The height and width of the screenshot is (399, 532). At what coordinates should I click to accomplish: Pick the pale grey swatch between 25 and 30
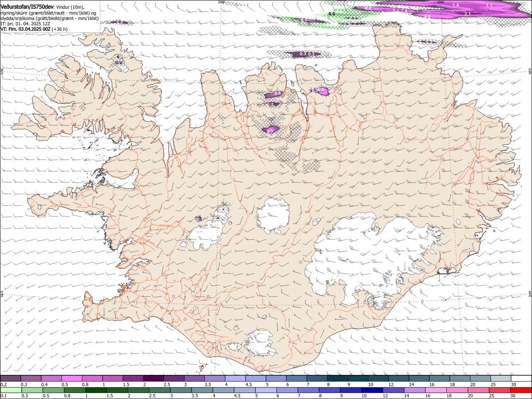click(x=501, y=379)
